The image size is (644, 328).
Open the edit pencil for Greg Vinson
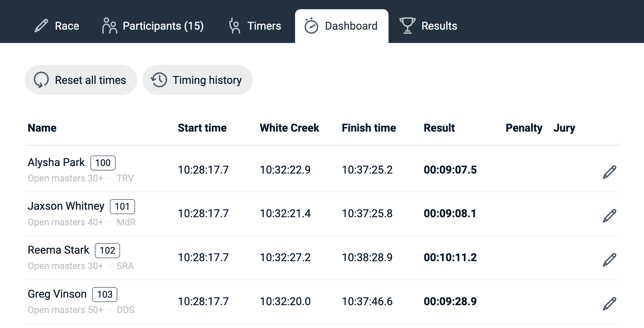(609, 304)
